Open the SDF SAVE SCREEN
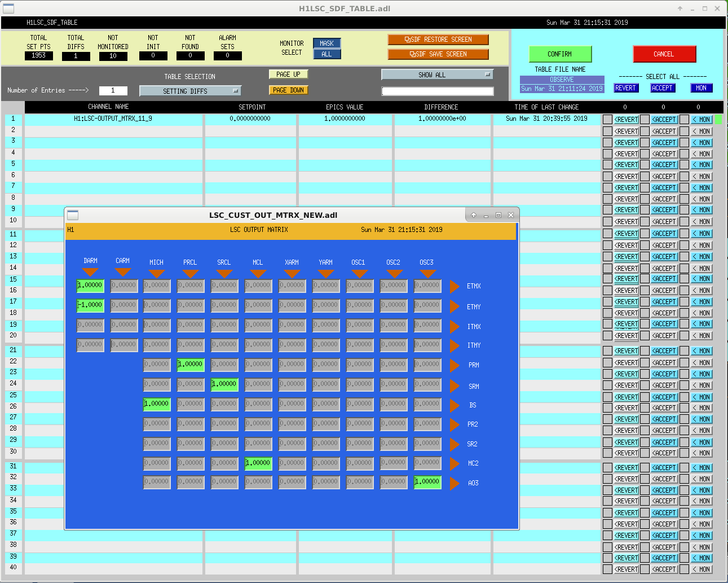 (x=438, y=54)
